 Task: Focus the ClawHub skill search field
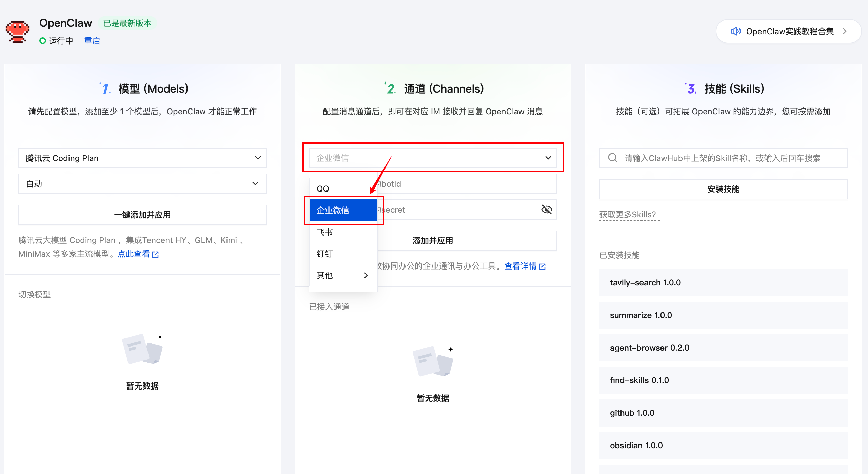pos(729,158)
